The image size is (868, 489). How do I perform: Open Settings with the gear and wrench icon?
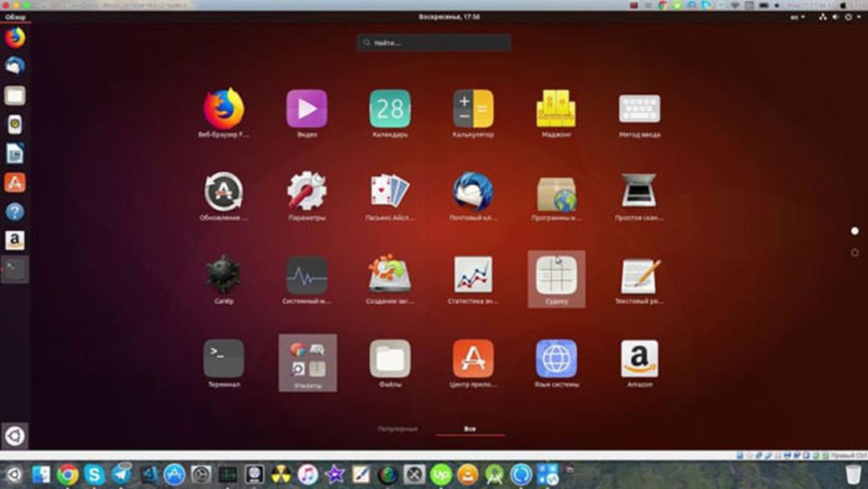tap(307, 192)
